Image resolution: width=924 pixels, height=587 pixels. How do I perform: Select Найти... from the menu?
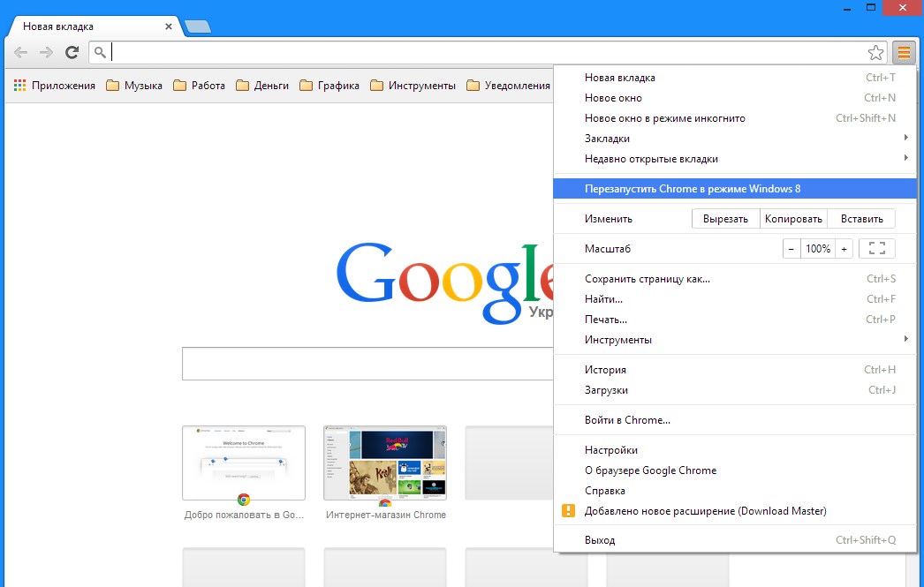(735, 299)
